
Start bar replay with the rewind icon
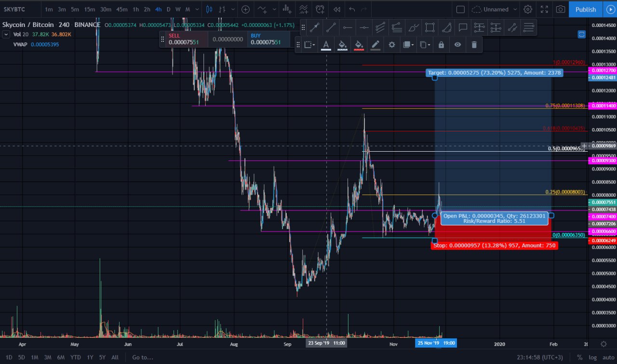[337, 9]
